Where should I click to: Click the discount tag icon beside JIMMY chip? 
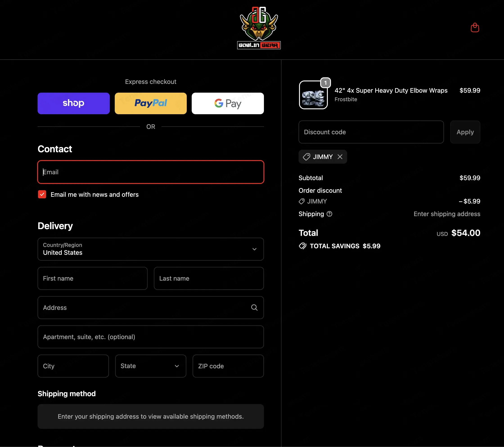(306, 157)
